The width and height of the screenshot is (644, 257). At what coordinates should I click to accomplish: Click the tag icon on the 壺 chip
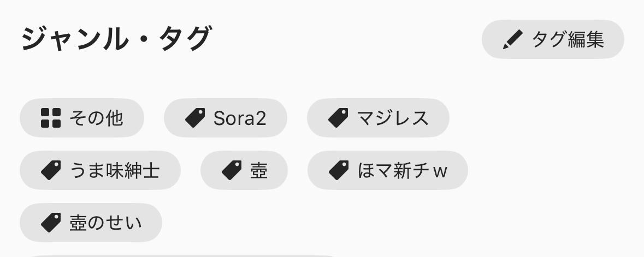[232, 170]
